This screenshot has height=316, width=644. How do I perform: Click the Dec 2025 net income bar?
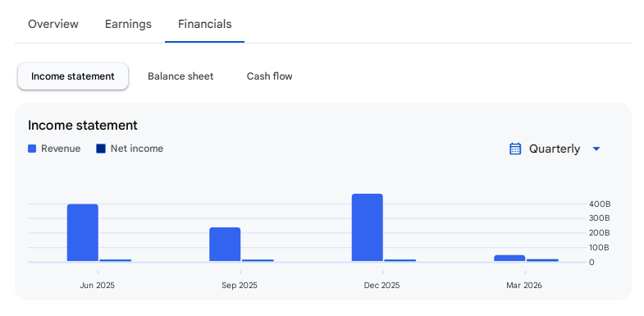(400, 260)
